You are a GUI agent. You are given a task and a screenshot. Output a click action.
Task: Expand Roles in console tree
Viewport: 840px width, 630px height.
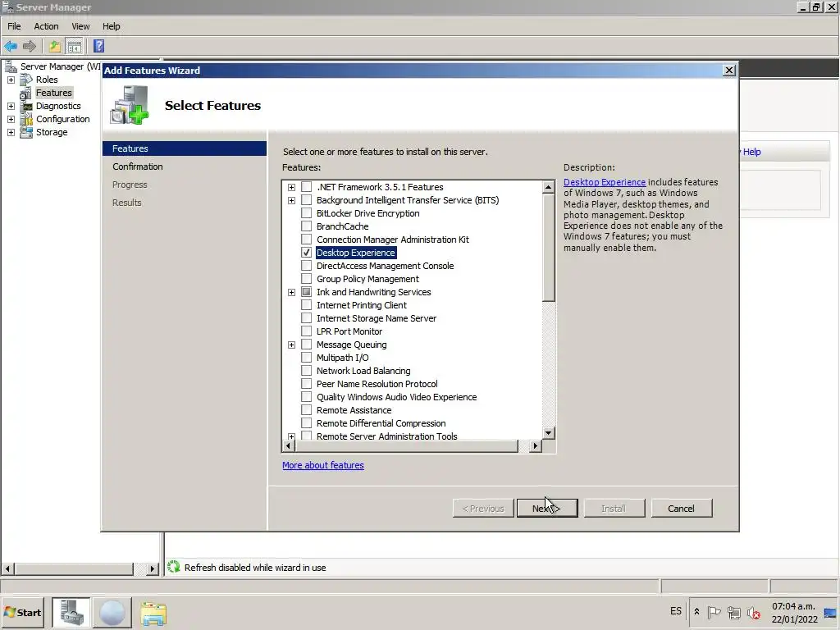pyautogui.click(x=11, y=80)
